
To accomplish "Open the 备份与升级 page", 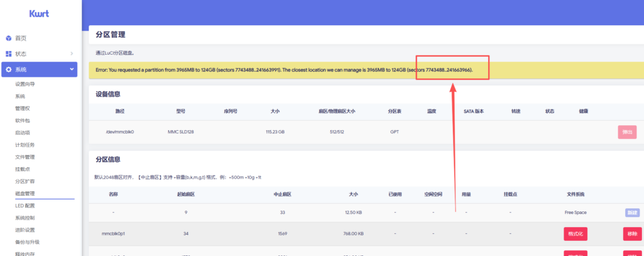I will click(x=27, y=242).
